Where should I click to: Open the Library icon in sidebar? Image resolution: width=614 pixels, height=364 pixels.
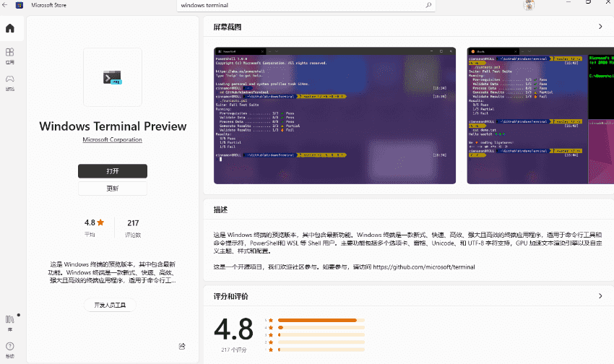[x=10, y=321]
